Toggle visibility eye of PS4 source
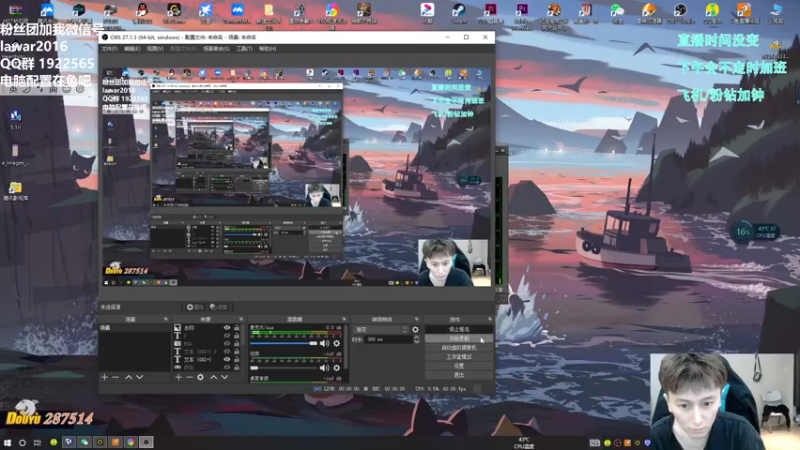Screen dimensions: 800x450 [x=227, y=343]
